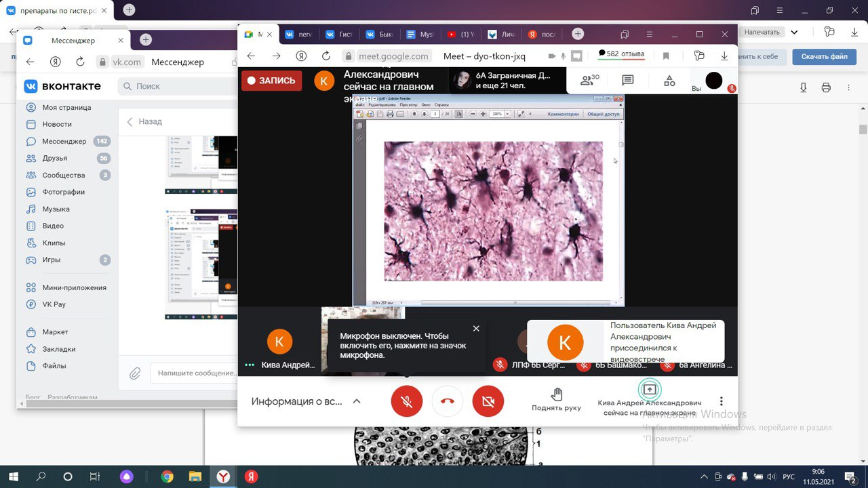The width and height of the screenshot is (868, 488).
Task: Go back in the Meet browser window
Action: [252, 56]
